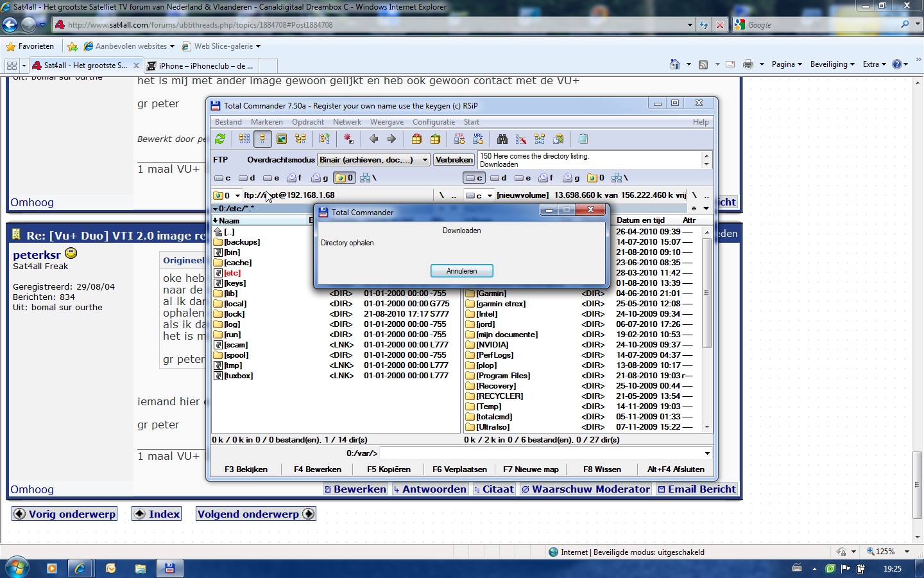This screenshot has height=578, width=924.
Task: Click the Windows Start button
Action: pos(17,568)
